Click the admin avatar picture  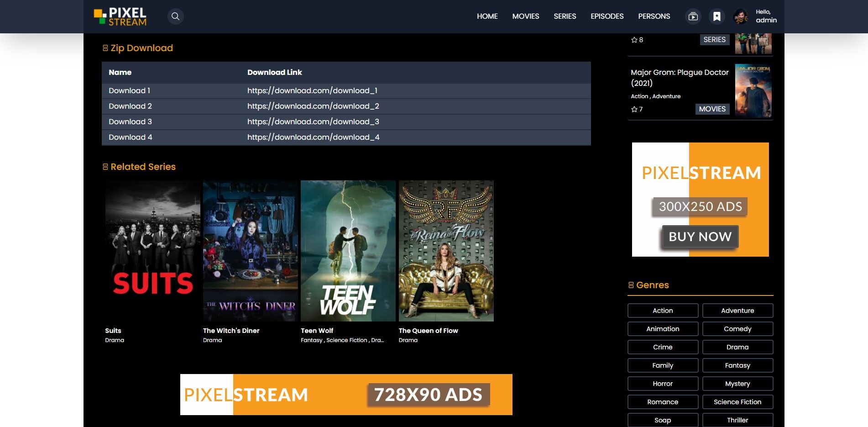pyautogui.click(x=741, y=16)
